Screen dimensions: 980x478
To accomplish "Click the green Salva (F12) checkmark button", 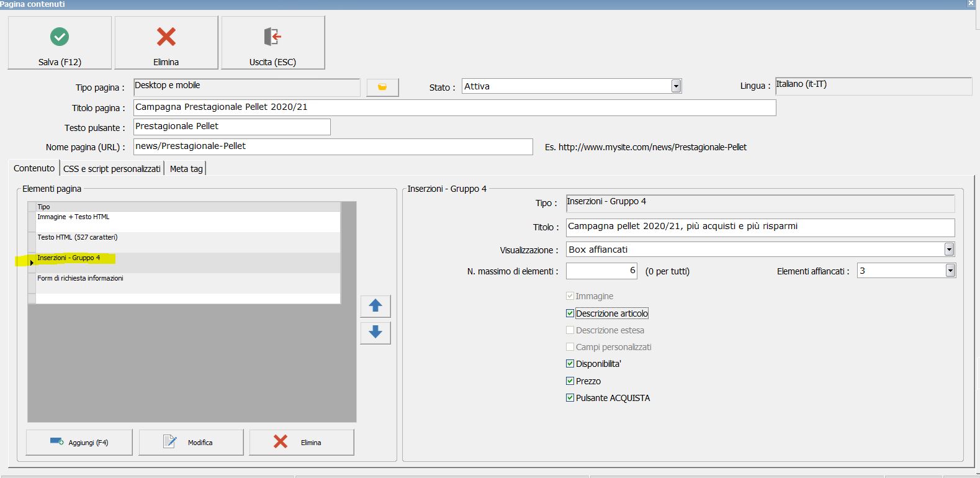I will (x=60, y=43).
